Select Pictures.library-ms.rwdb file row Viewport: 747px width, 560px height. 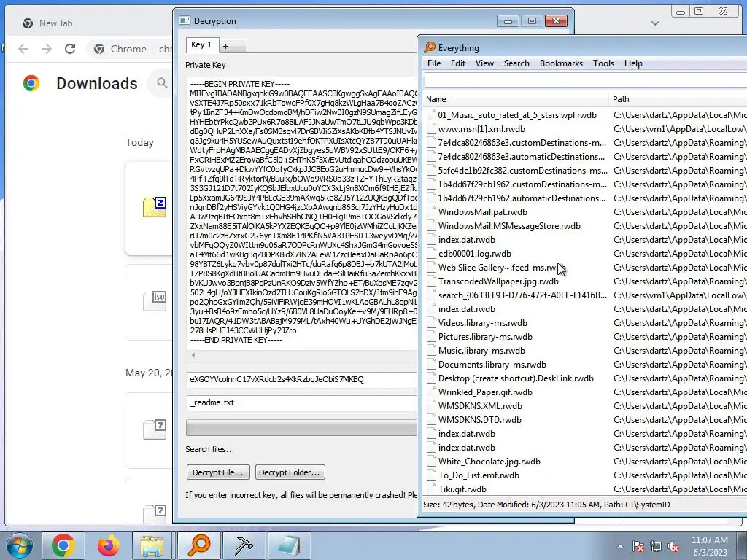coord(485,337)
